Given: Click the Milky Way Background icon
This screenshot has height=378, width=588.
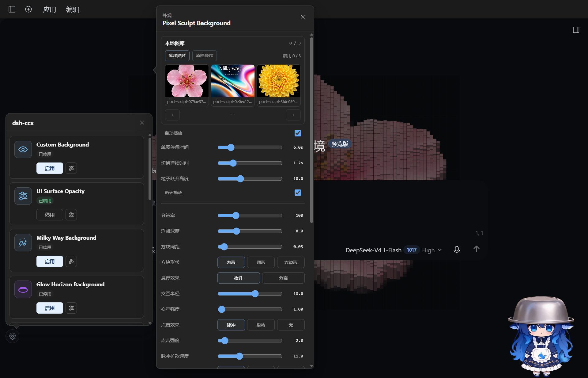Looking at the screenshot, I should point(23,242).
